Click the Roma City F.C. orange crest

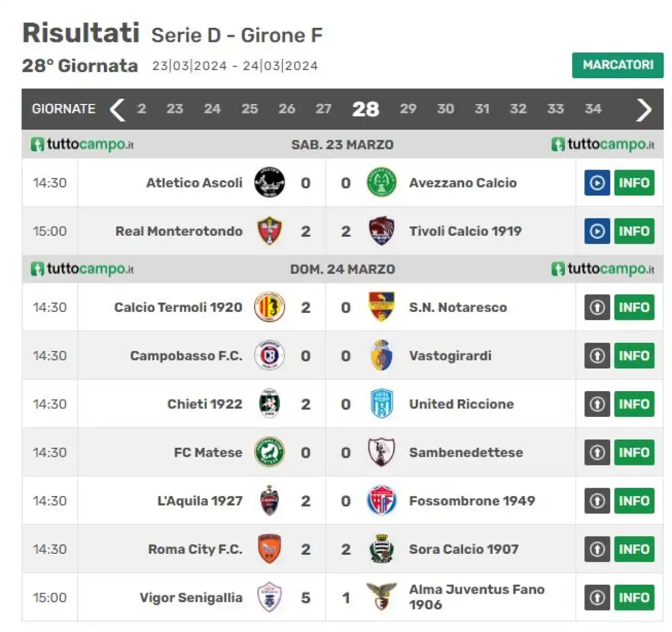pyautogui.click(x=269, y=549)
